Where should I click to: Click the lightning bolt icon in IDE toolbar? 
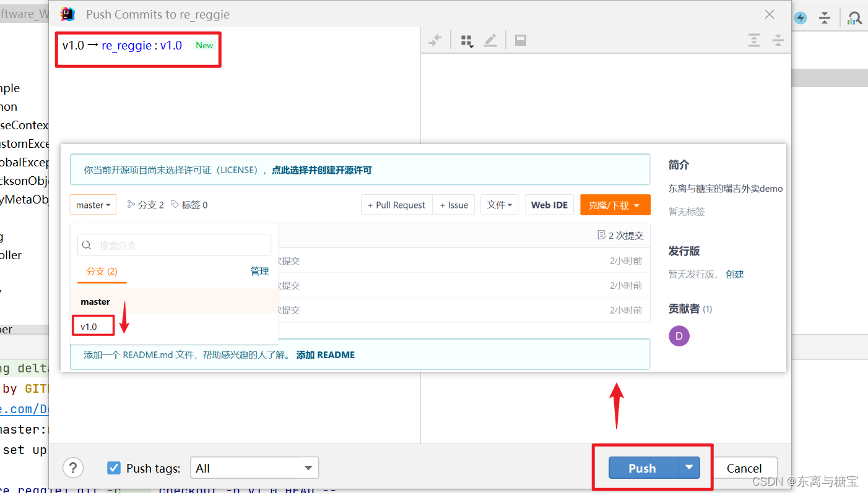click(801, 18)
